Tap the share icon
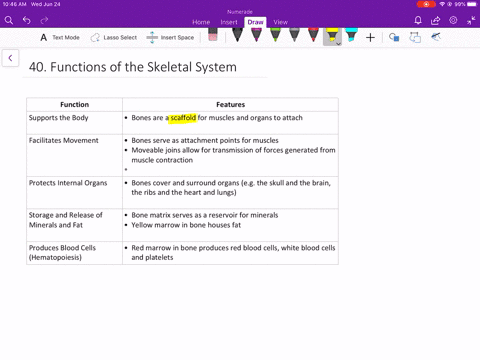This screenshot has width=480, height=360. (435, 20)
